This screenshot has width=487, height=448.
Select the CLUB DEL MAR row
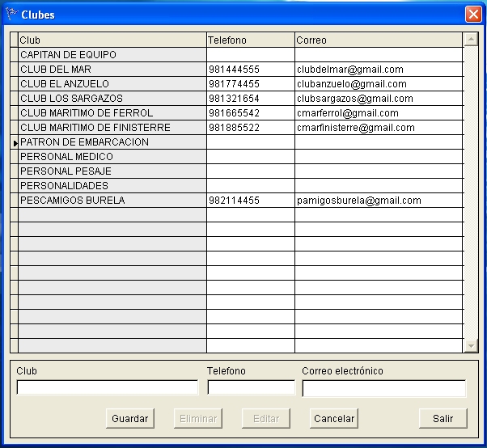pyautogui.click(x=112, y=70)
